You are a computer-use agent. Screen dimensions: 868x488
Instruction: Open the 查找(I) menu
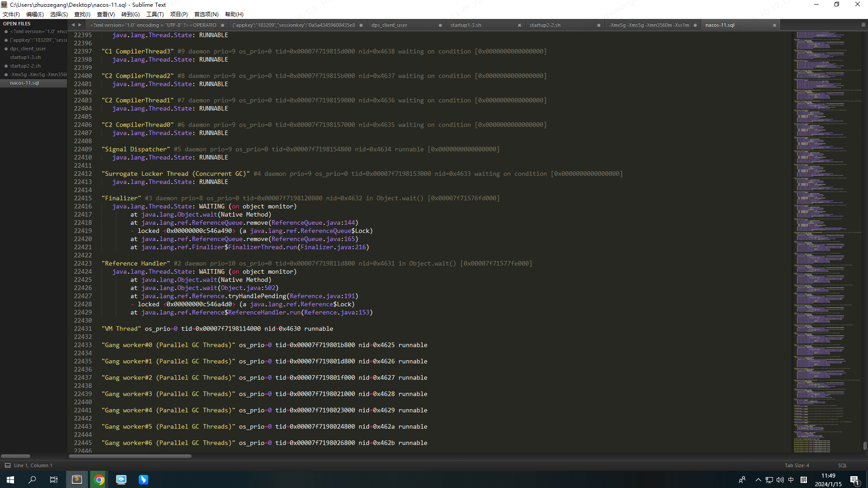[82, 14]
